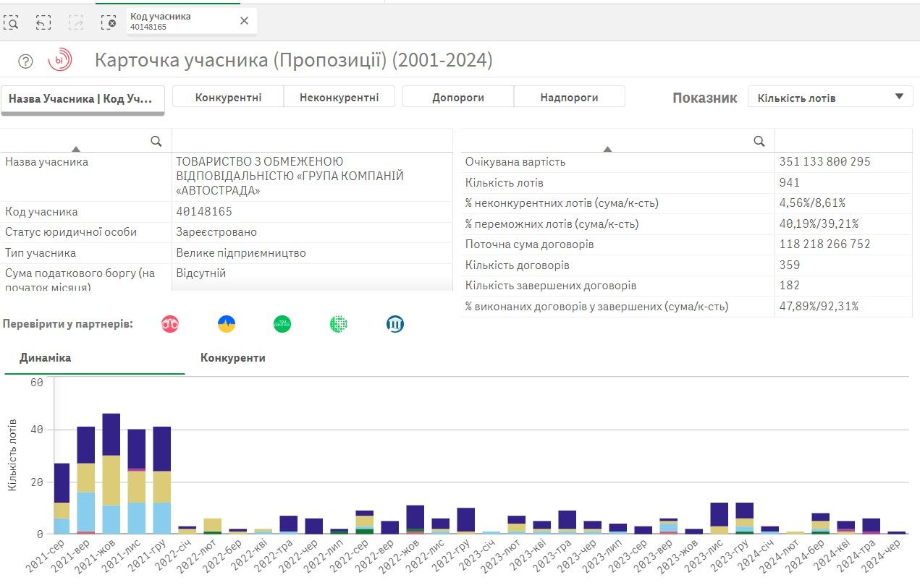This screenshot has height=588, width=920.
Task: Toggle the Конкурентні filter
Action: [227, 95]
